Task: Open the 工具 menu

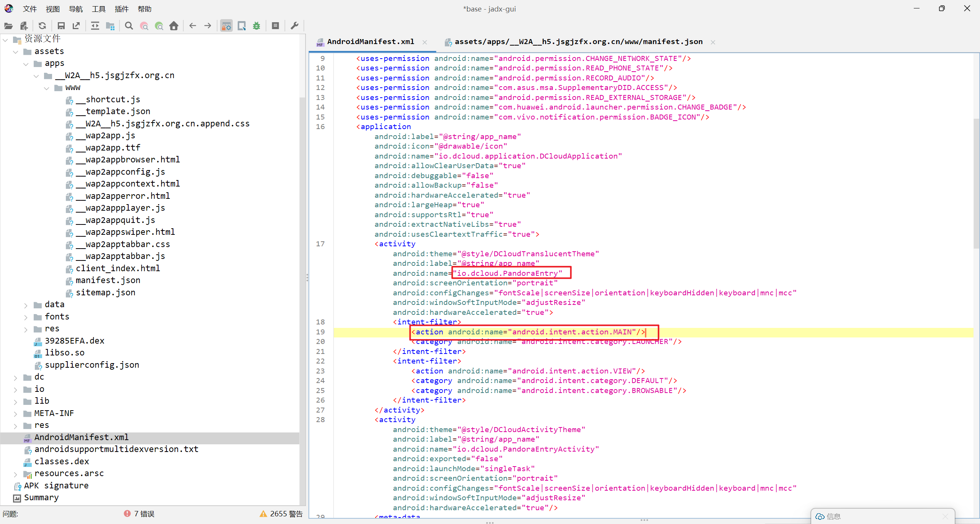Action: pyautogui.click(x=98, y=9)
